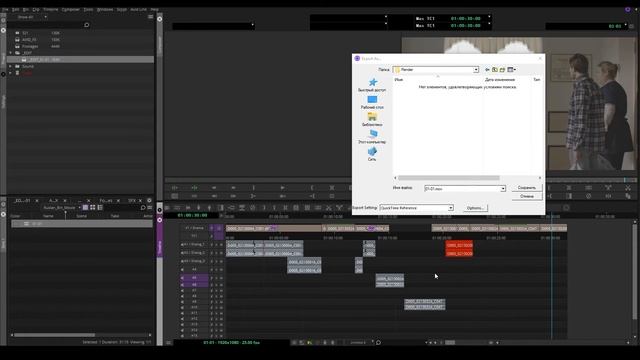This screenshot has height=360, width=640.
Task: Click the timeline 01-01 1920x1080 status text
Action: pyautogui.click(x=231, y=342)
